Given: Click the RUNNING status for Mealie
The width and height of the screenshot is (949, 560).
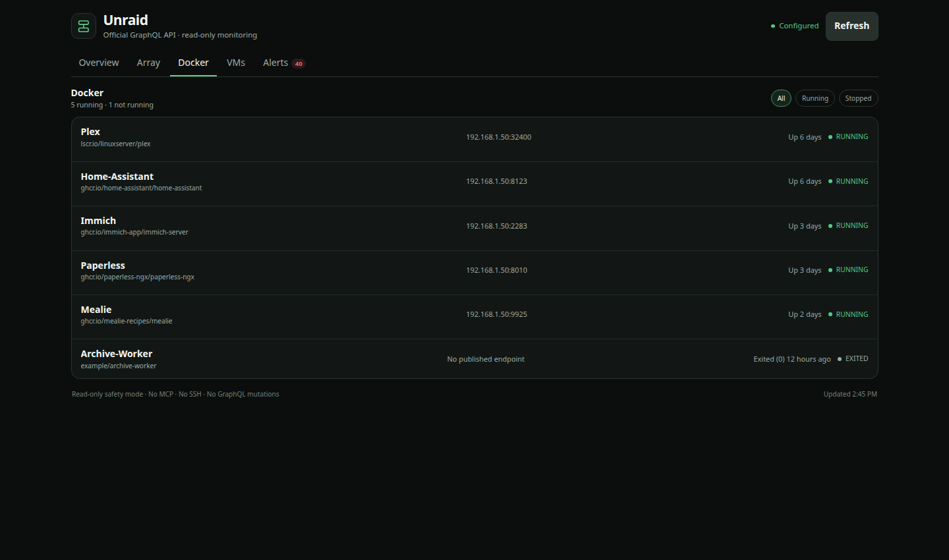Looking at the screenshot, I should point(848,314).
